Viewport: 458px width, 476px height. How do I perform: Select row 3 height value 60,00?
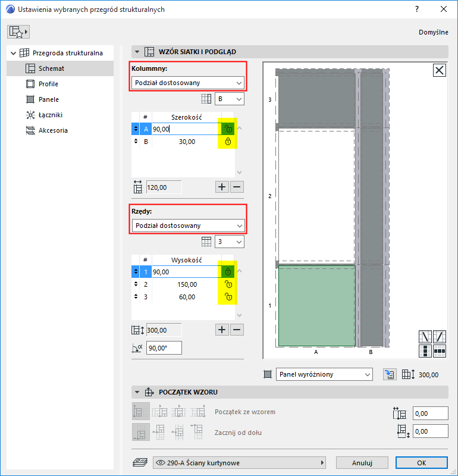[x=186, y=297]
